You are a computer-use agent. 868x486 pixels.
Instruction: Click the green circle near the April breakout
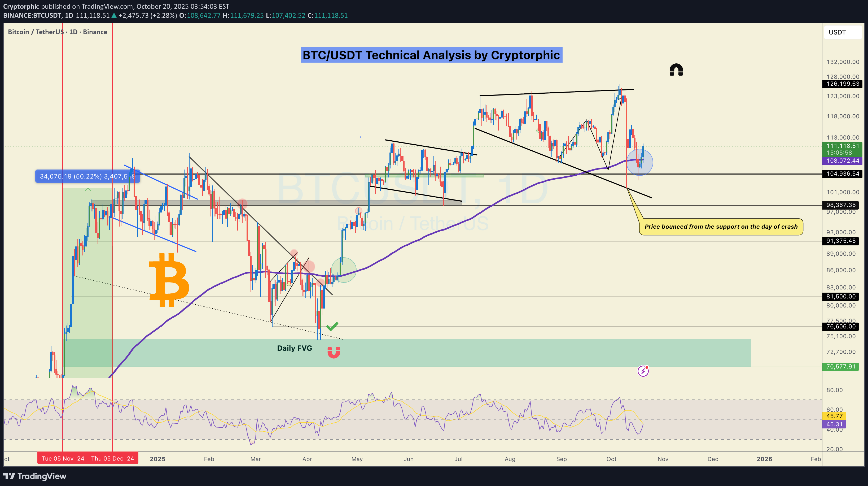(x=344, y=270)
